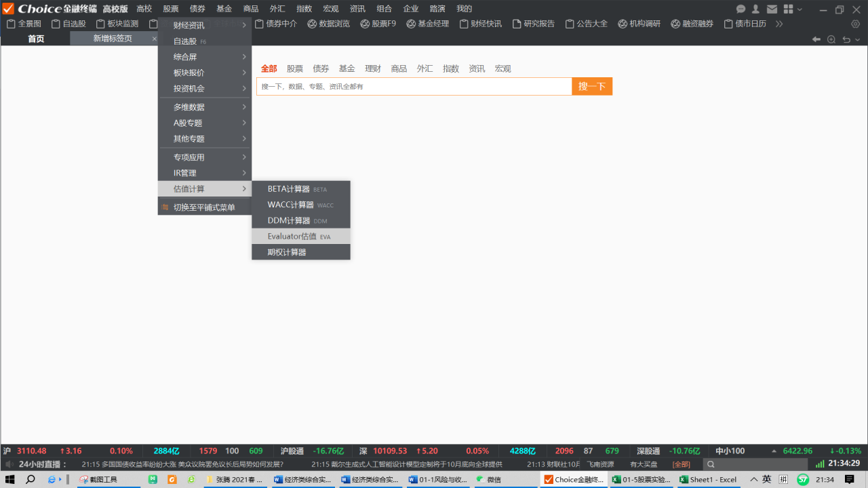Expand the IR管理 submenu
The height and width of the screenshot is (488, 868).
(205, 173)
